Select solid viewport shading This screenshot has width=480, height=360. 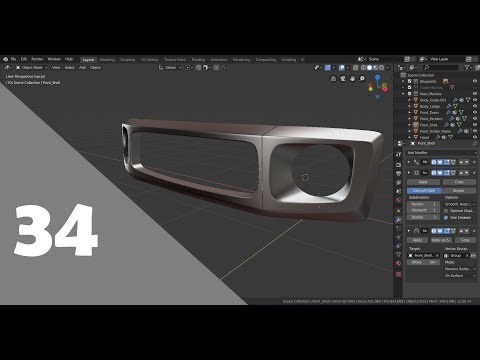click(x=369, y=68)
